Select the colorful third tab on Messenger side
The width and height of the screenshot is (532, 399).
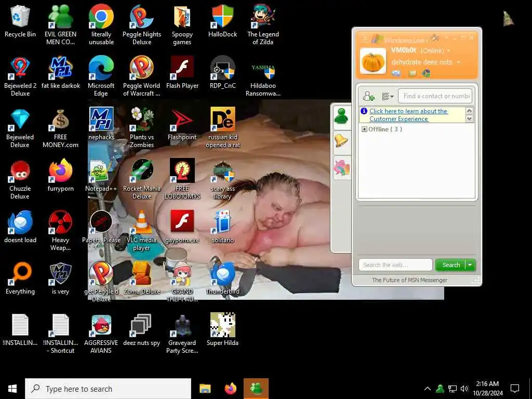341,167
